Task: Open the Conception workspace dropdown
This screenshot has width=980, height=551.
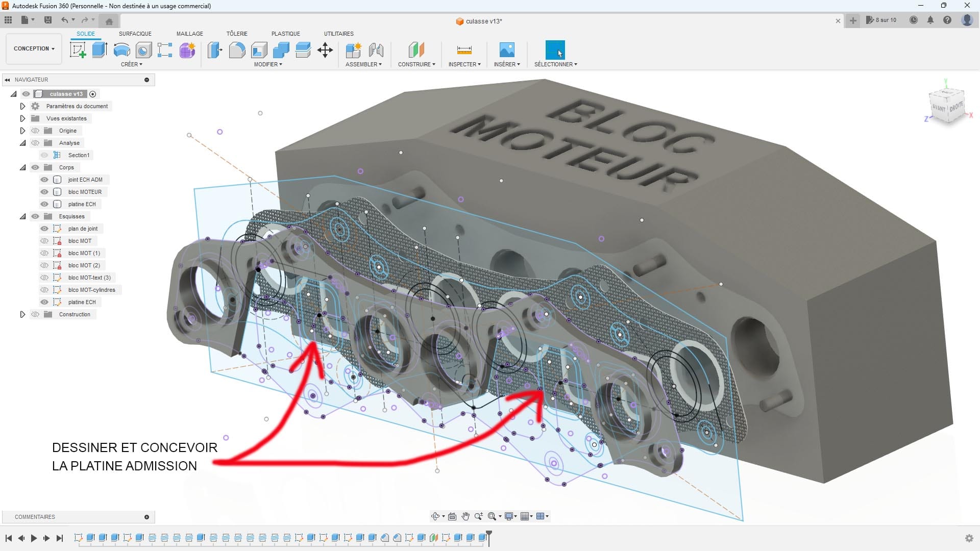Action: (33, 48)
